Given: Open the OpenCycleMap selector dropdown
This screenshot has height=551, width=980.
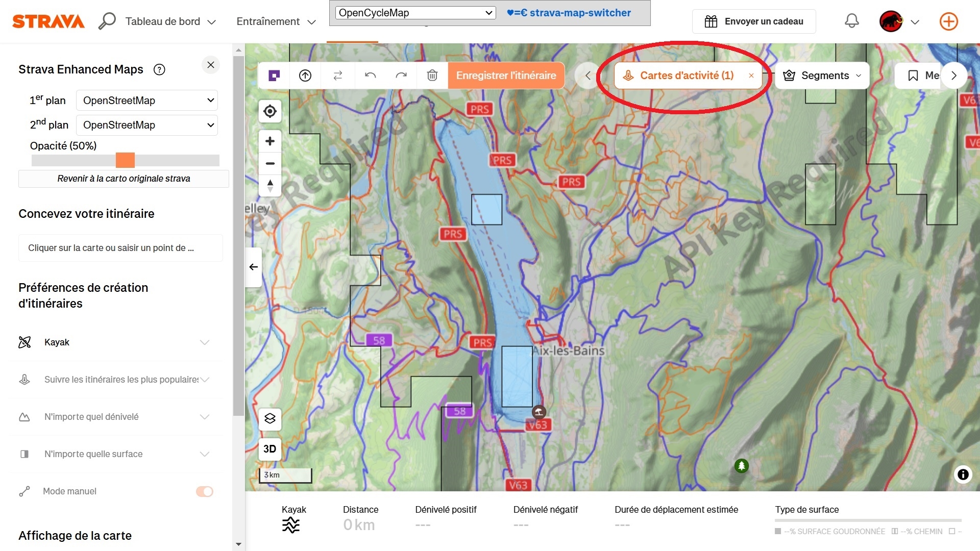Looking at the screenshot, I should (415, 13).
